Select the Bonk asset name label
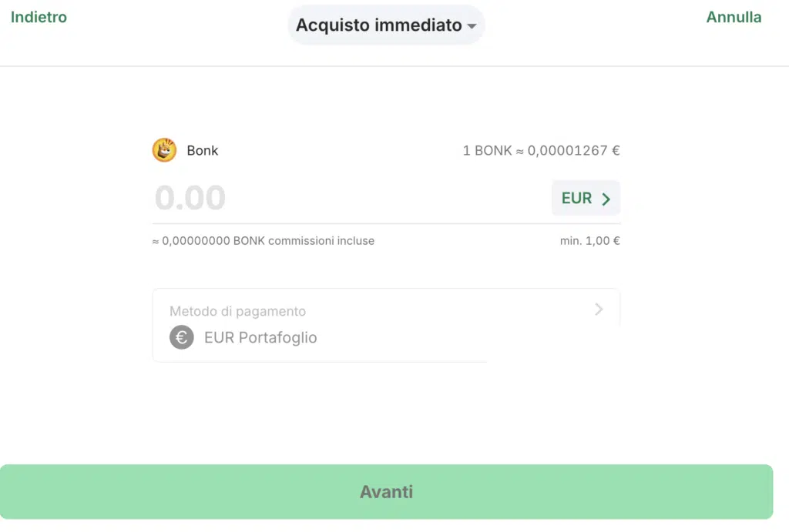Viewport: 789px width, 532px height. pos(203,150)
